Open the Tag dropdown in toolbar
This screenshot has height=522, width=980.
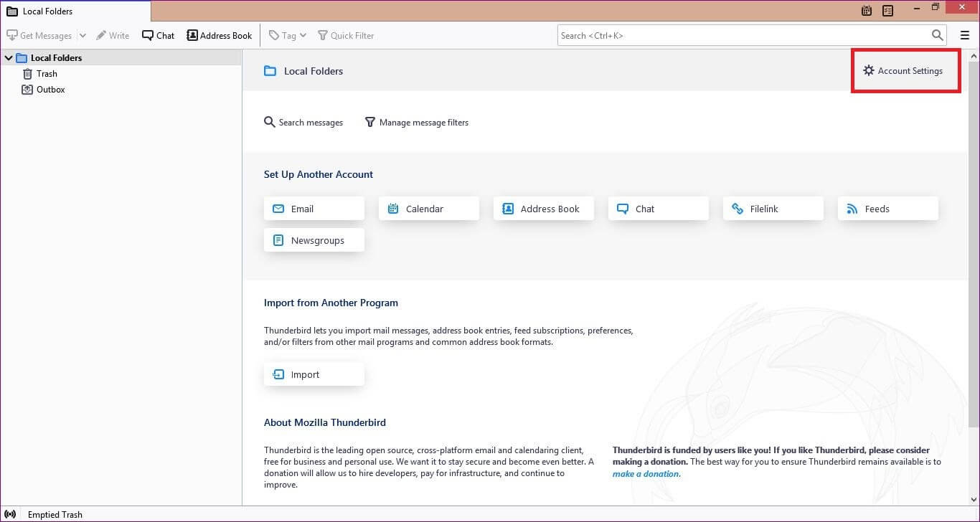tap(288, 35)
